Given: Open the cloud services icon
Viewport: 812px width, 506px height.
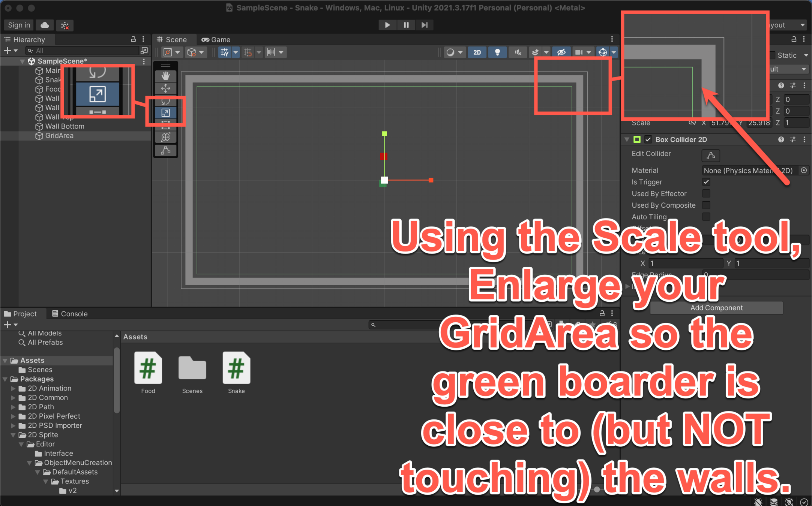Looking at the screenshot, I should pos(45,25).
